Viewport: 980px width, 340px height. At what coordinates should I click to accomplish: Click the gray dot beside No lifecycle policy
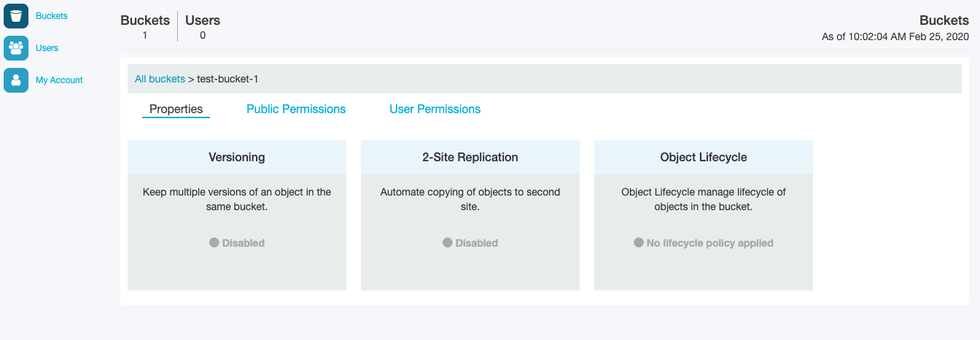coord(639,242)
